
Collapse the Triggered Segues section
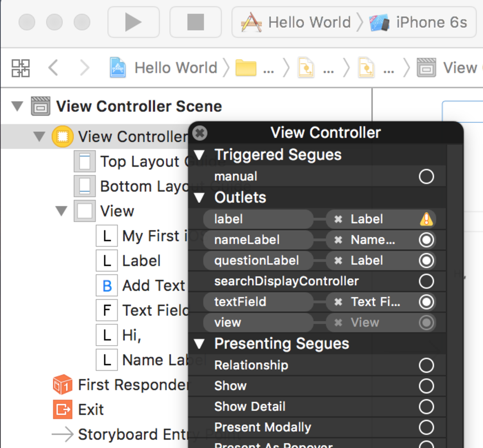click(x=199, y=155)
